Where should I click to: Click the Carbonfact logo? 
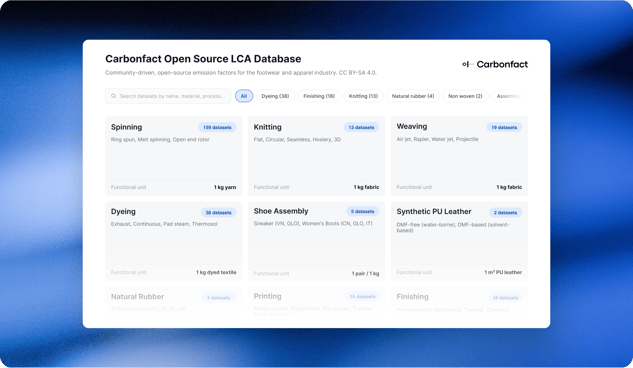coord(495,64)
